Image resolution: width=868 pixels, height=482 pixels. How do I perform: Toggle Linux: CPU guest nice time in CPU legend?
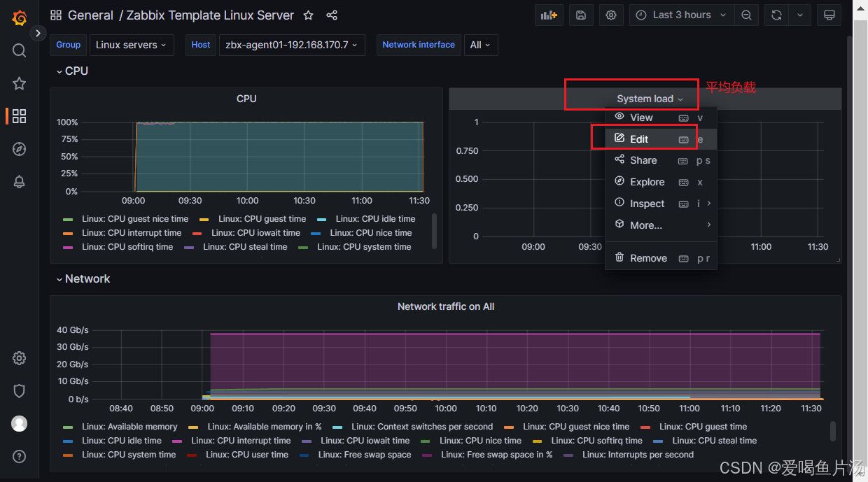135,219
